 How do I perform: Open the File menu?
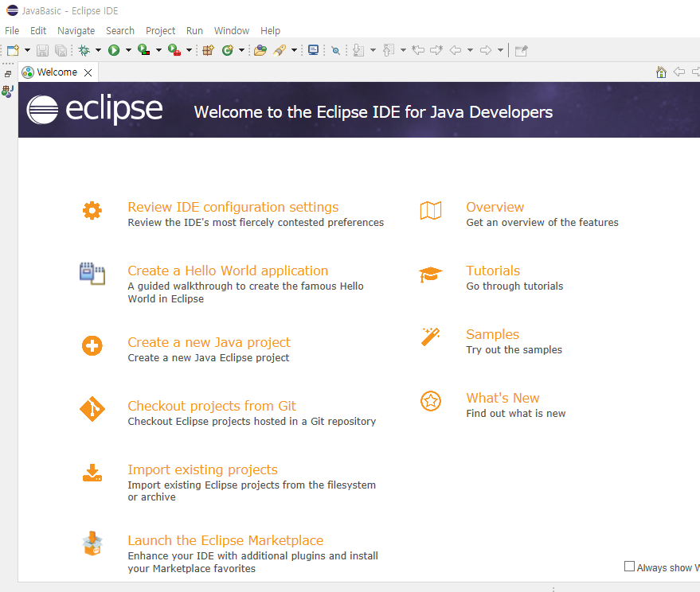(x=12, y=31)
